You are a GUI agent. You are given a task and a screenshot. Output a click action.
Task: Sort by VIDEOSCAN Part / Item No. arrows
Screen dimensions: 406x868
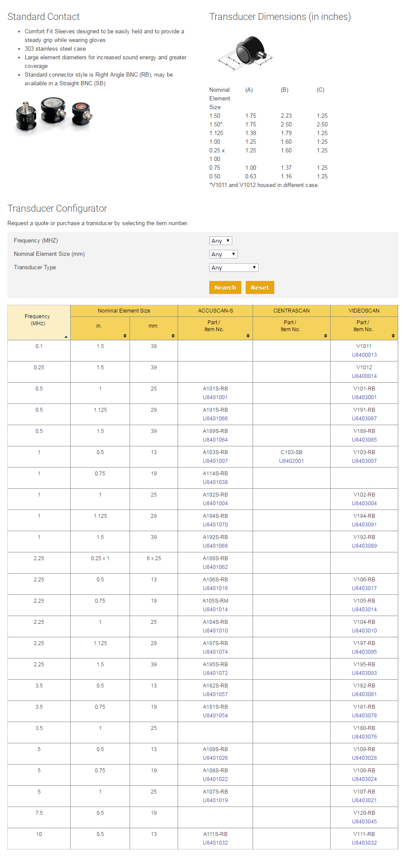[393, 336]
